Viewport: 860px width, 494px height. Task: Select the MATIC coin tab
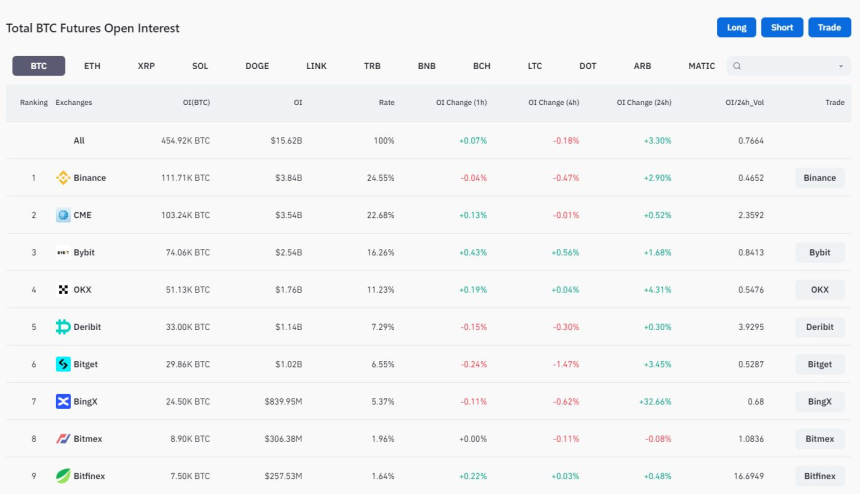tap(701, 66)
